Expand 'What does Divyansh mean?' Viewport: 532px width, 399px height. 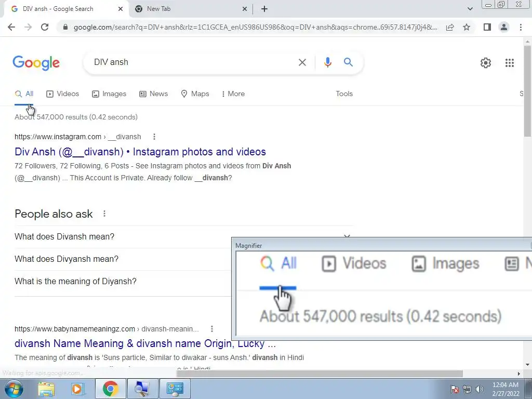tap(123, 259)
